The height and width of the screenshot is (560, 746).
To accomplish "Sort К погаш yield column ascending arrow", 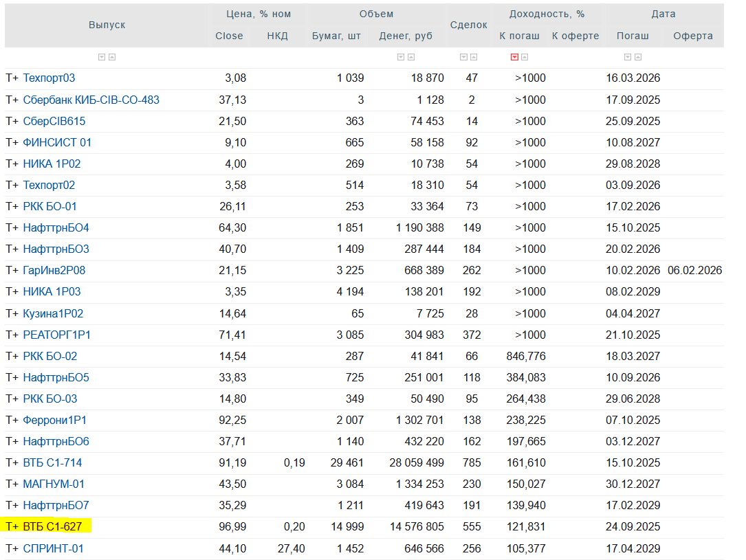I will coord(525,57).
